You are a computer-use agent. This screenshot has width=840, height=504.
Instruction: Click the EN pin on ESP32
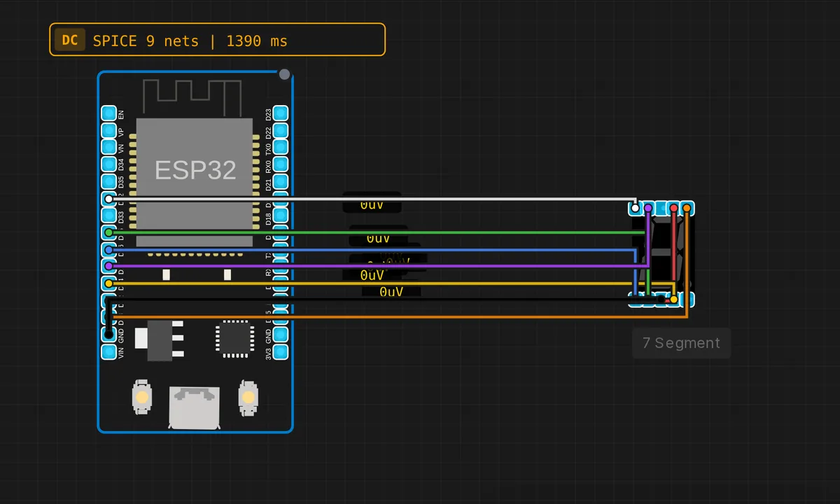[x=108, y=113]
